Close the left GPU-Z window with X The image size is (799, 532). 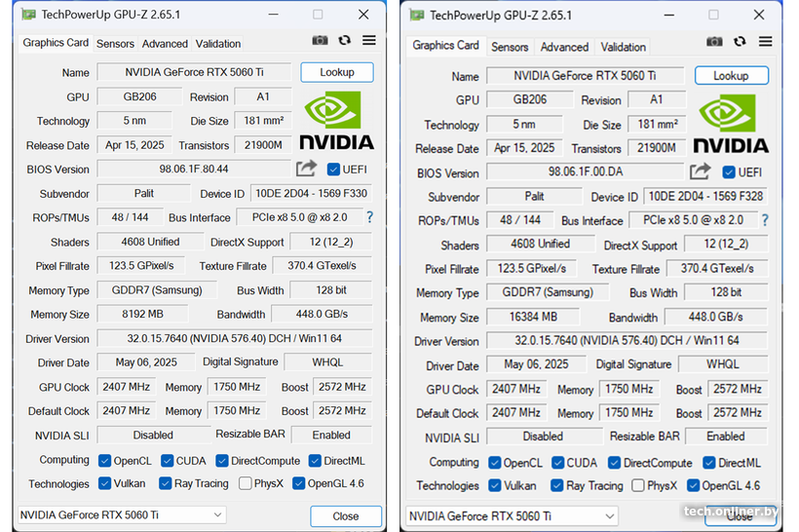point(363,15)
